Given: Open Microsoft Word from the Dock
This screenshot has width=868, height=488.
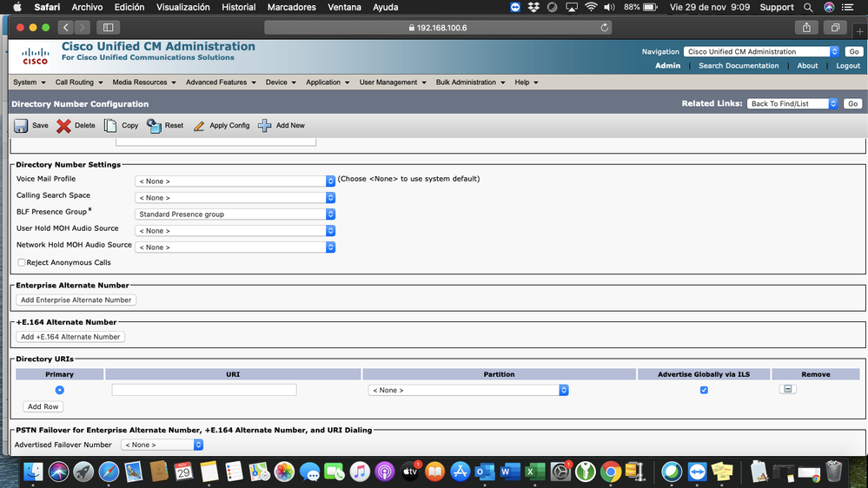Looking at the screenshot, I should [x=509, y=472].
